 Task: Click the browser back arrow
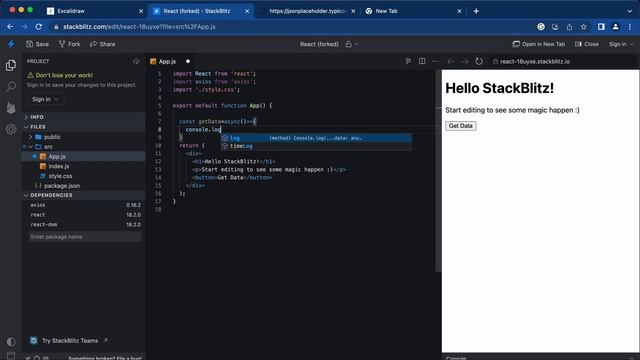[x=10, y=27]
